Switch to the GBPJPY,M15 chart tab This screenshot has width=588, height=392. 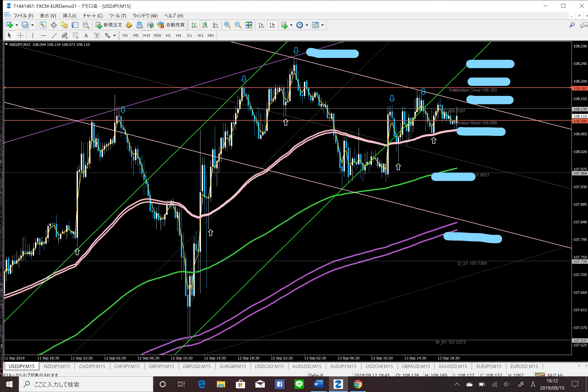(161, 366)
